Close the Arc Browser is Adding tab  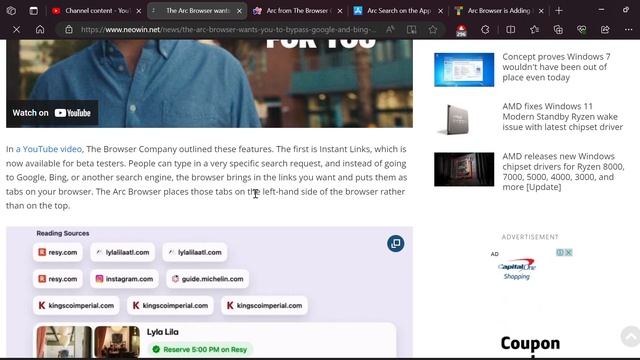(x=541, y=11)
